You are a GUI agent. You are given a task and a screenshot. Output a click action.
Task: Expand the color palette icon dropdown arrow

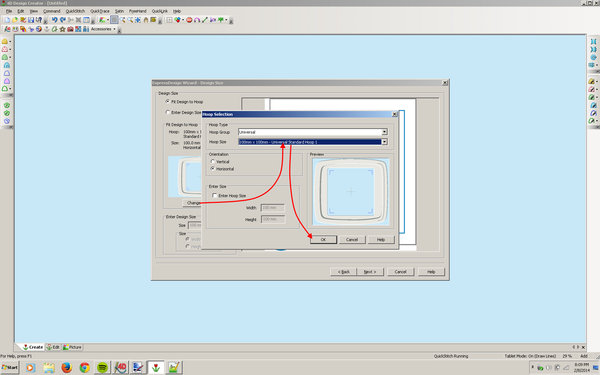coord(183,20)
